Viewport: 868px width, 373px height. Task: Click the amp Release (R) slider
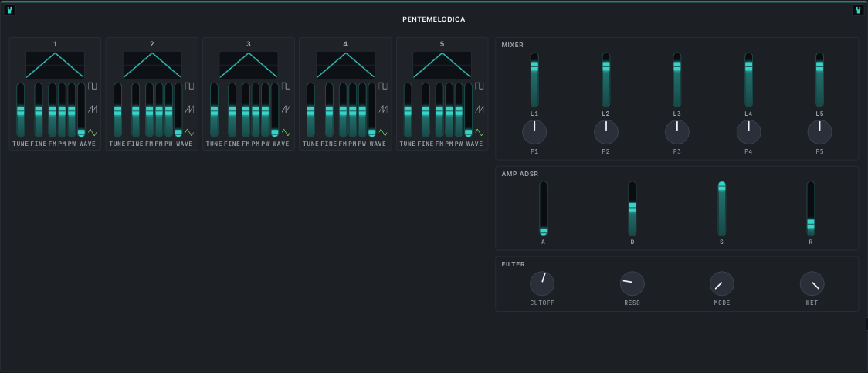coord(811,209)
